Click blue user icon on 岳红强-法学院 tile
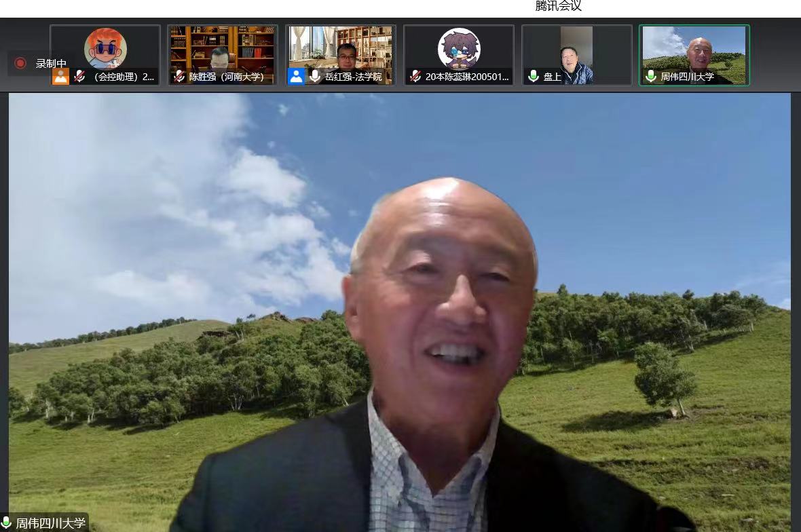This screenshot has height=532, width=801. (x=296, y=77)
